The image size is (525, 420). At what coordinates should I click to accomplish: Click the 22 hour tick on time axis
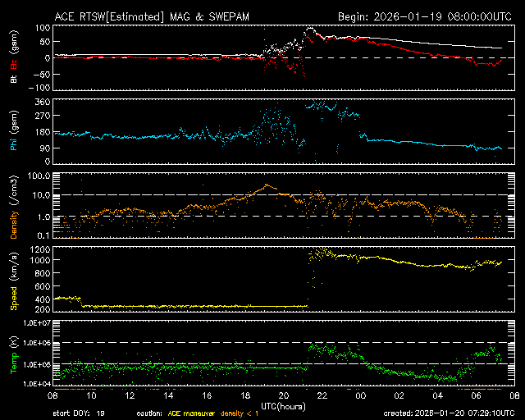pyautogui.click(x=322, y=396)
